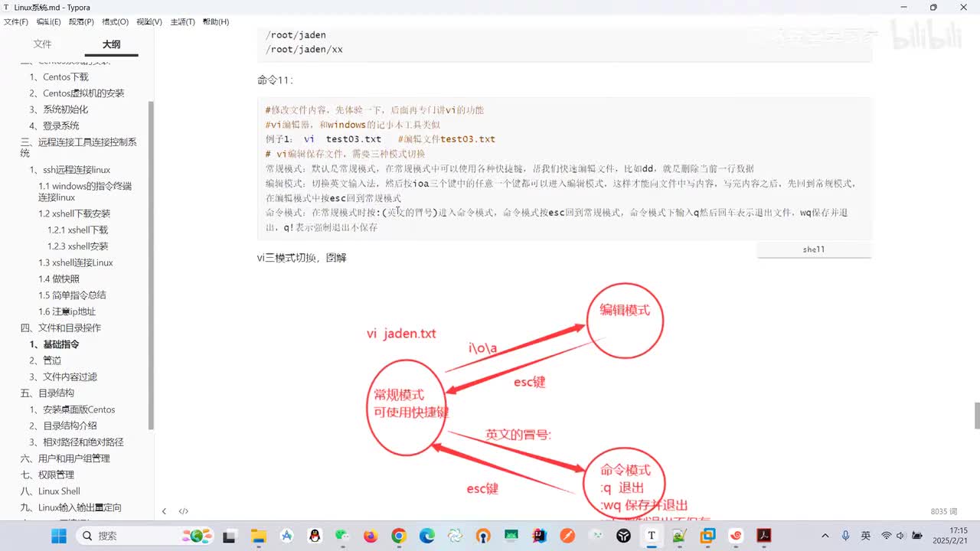This screenshot has width=980, height=551.
Task: Switch to Typora icon in the taskbar
Action: [x=652, y=536]
